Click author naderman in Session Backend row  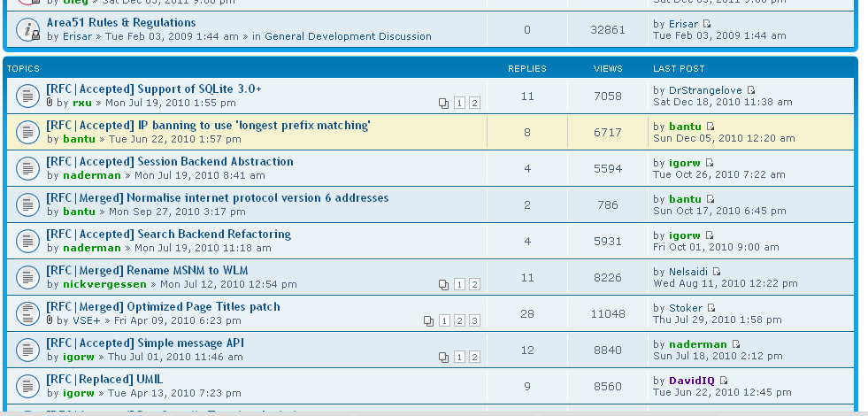tap(91, 175)
